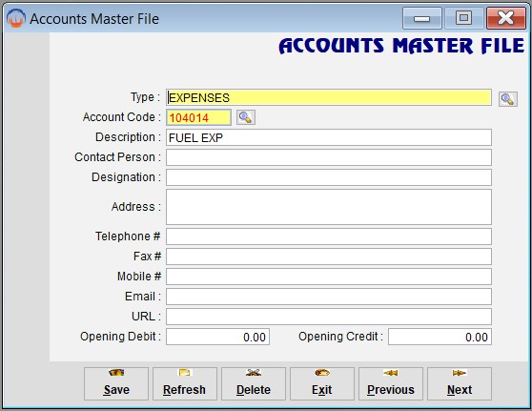Focus the Email field

tap(328, 297)
